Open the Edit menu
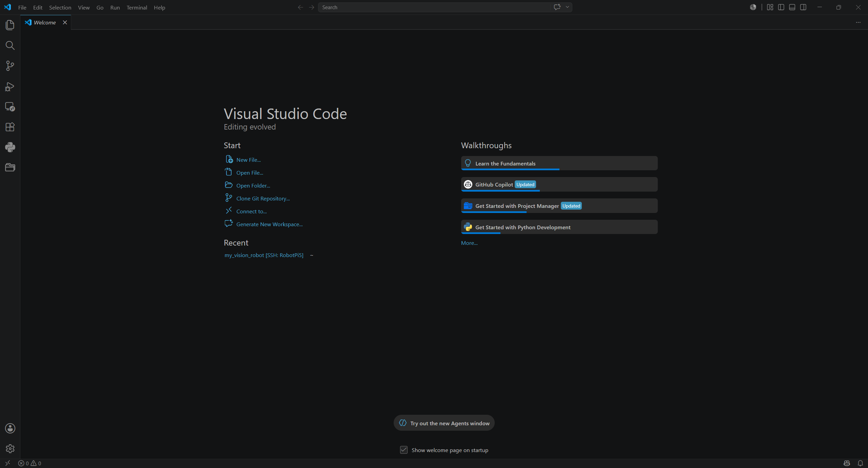Image resolution: width=868 pixels, height=468 pixels. (38, 7)
